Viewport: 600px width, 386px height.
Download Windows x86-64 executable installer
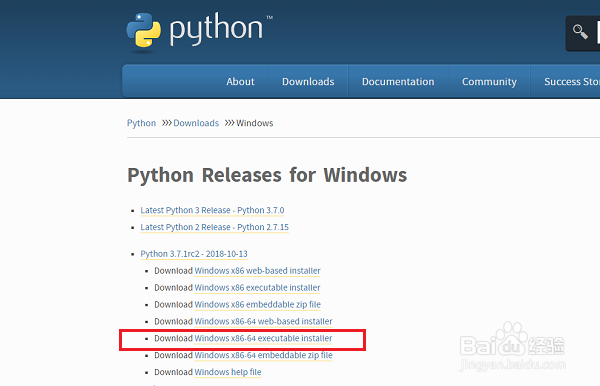coord(263,338)
